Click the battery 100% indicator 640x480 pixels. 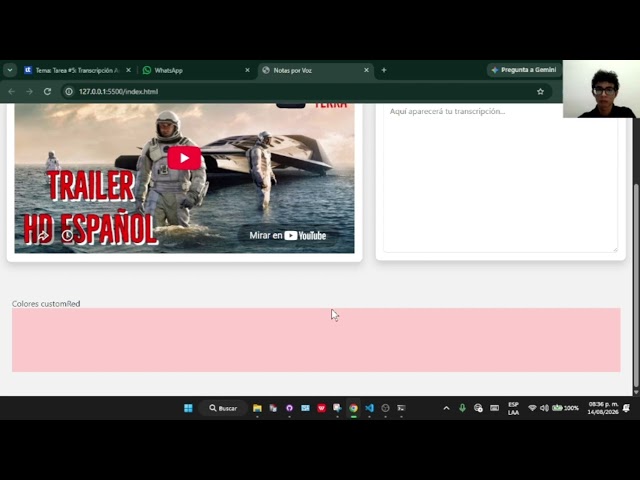565,408
